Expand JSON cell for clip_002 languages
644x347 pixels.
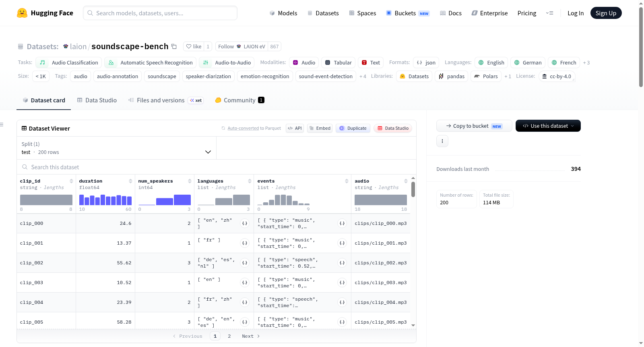click(245, 263)
